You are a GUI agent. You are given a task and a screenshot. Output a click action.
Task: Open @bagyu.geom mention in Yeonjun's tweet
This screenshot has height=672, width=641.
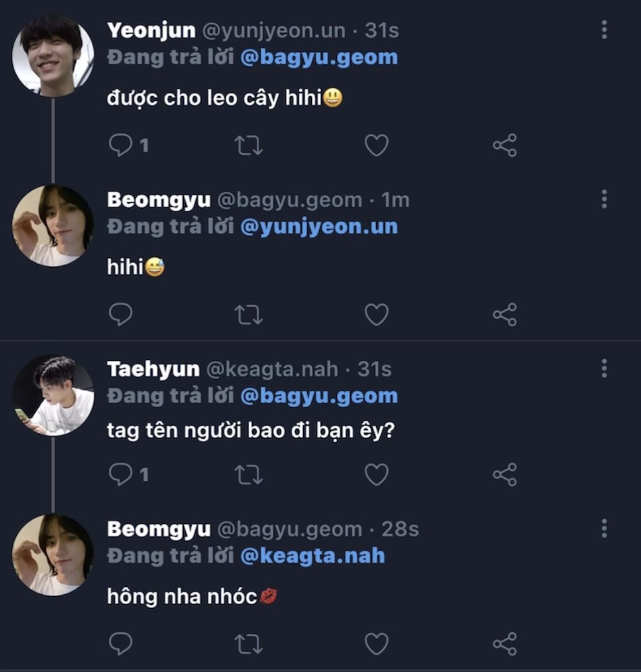319,57
